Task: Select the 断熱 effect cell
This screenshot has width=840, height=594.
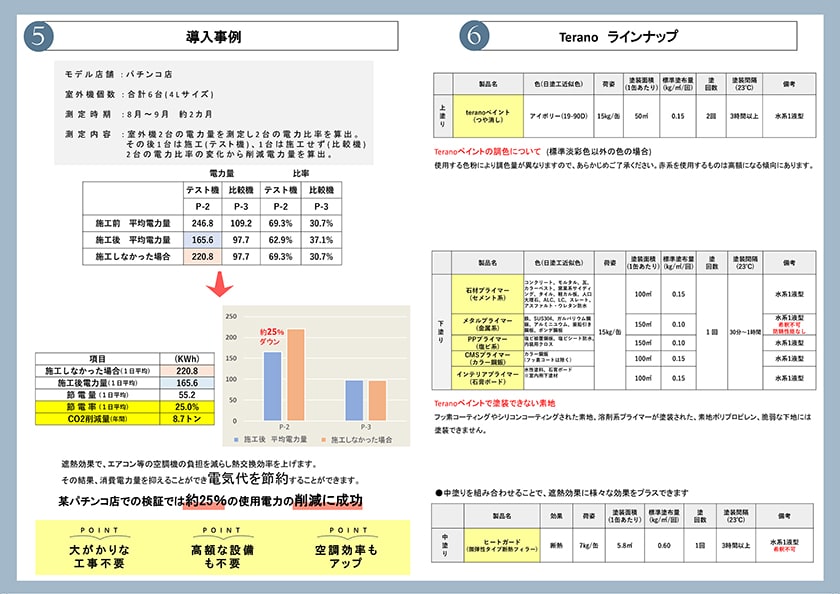Action: (556, 545)
